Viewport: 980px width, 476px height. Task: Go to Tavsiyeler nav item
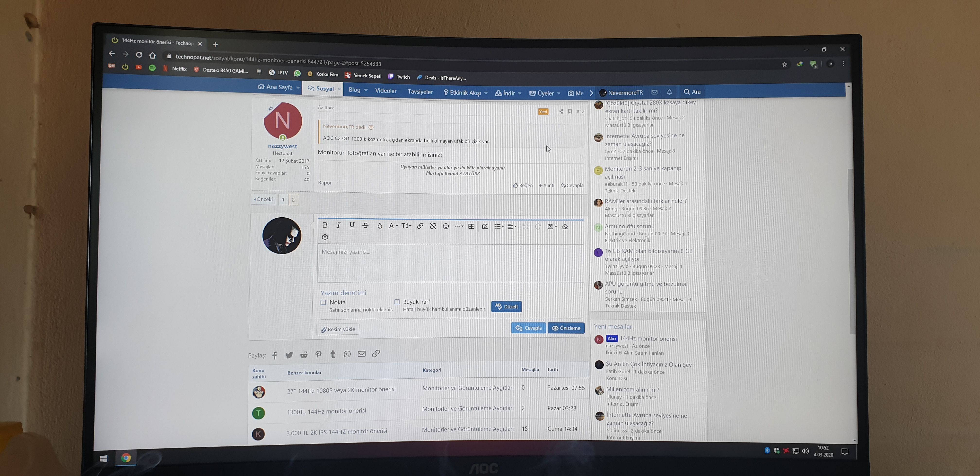(420, 92)
